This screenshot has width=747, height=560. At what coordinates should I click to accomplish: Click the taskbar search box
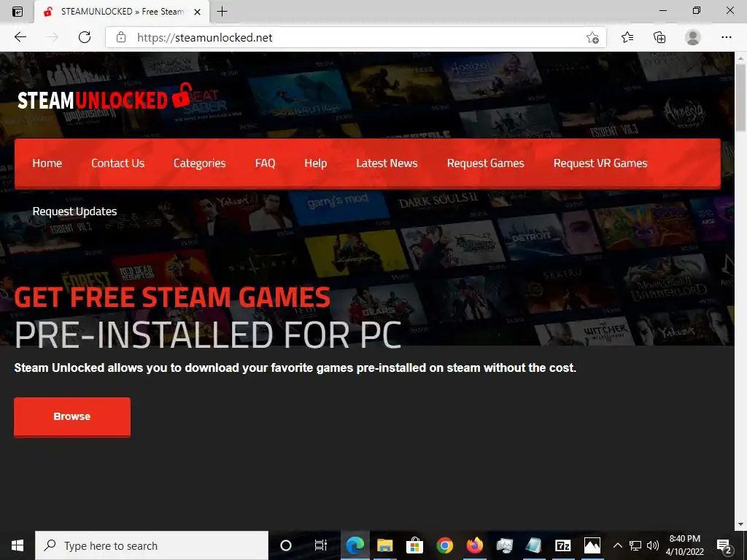(x=152, y=545)
